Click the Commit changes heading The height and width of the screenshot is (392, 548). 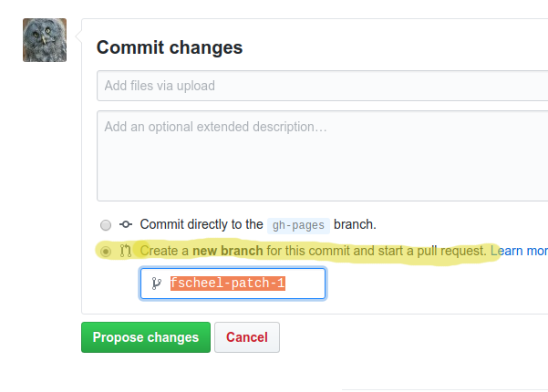(x=170, y=47)
